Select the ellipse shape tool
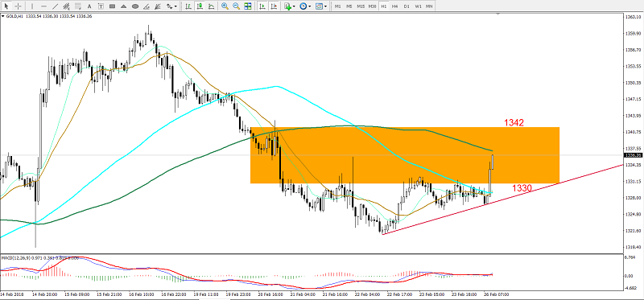Viewport: 644px width, 300px height. point(135,6)
